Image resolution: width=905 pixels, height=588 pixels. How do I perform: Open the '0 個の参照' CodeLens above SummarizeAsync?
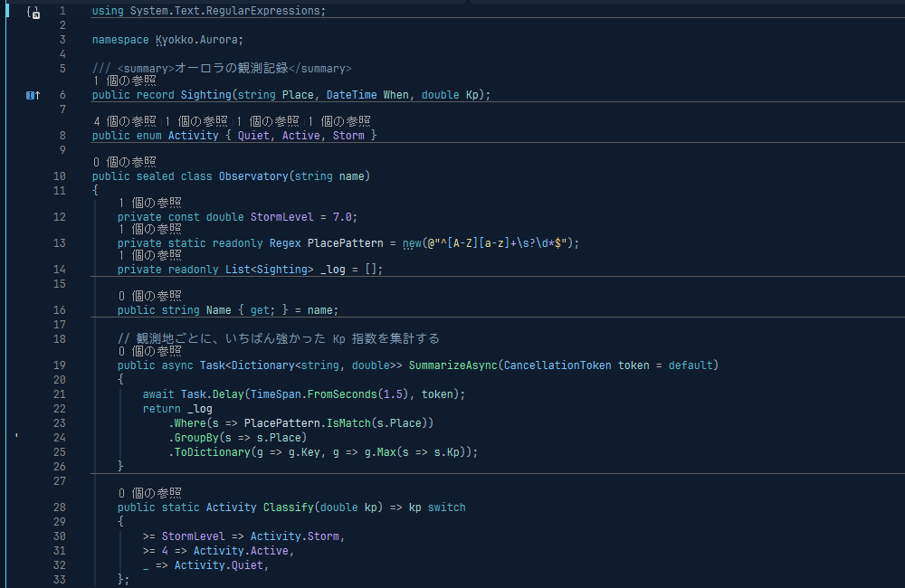[x=150, y=351]
